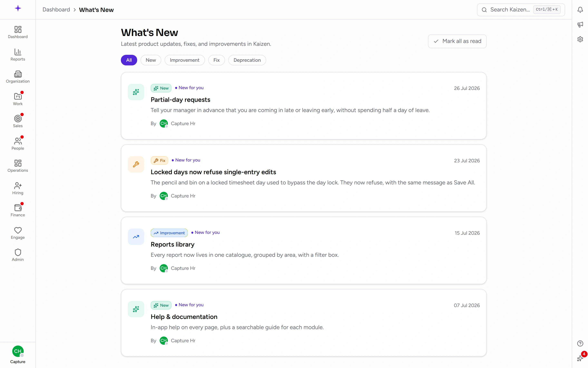This screenshot has height=368, width=588.
Task: Click the New badge on Partial-day requests
Action: point(161,88)
